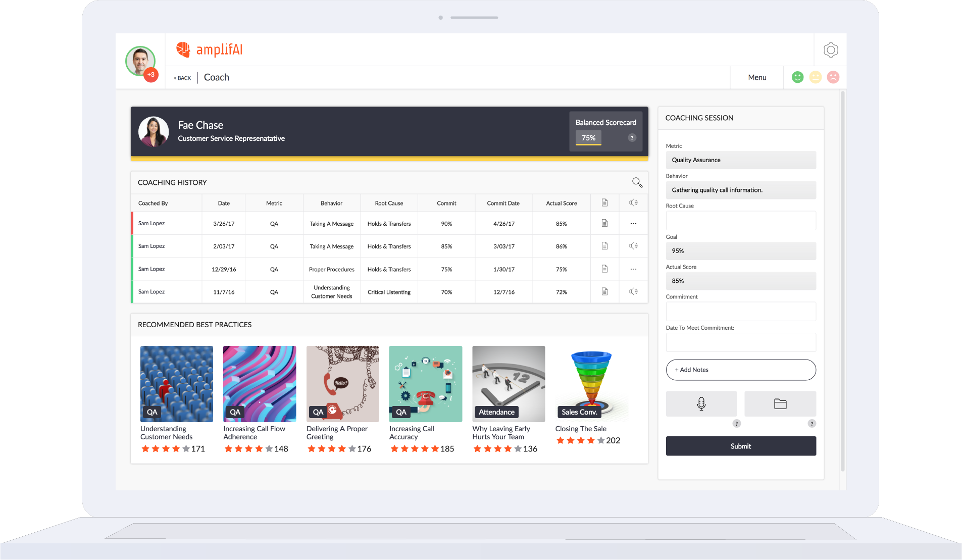Select the Sam Lopez 3/26/17 row
962x560 pixels.
(x=389, y=223)
